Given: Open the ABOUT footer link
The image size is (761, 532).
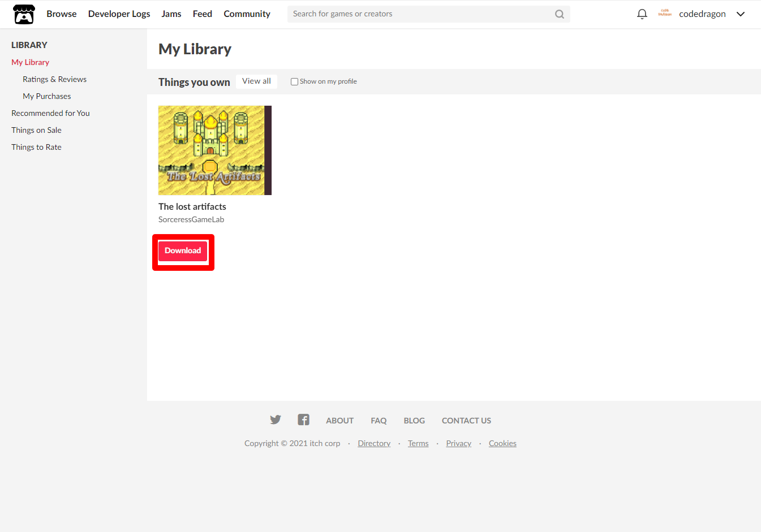Looking at the screenshot, I should pos(339,421).
